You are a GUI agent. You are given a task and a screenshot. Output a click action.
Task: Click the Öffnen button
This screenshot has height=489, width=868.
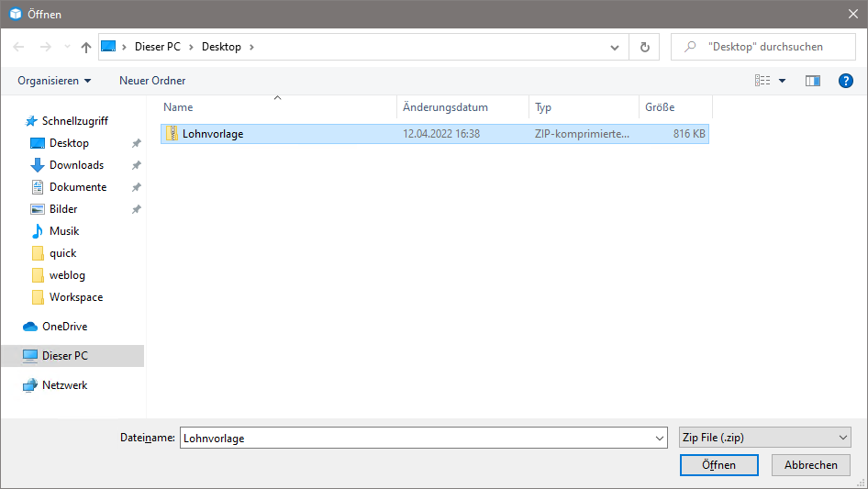pyautogui.click(x=718, y=465)
